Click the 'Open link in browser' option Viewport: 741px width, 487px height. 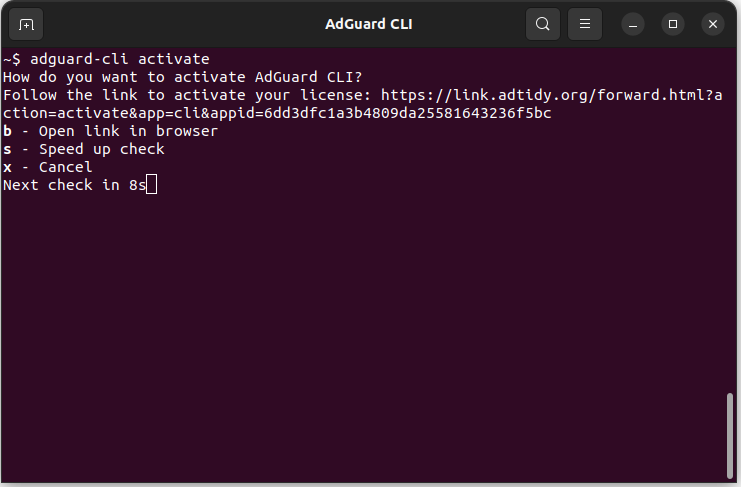click(x=128, y=131)
